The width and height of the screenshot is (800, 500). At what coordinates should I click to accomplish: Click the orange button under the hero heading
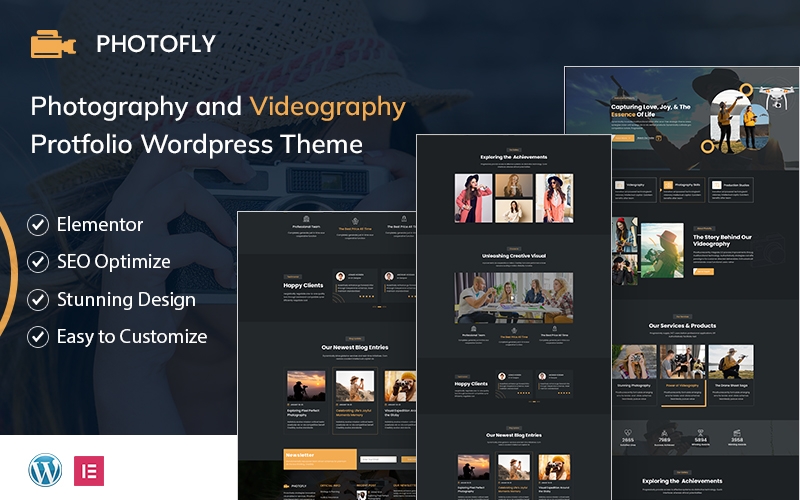622,138
